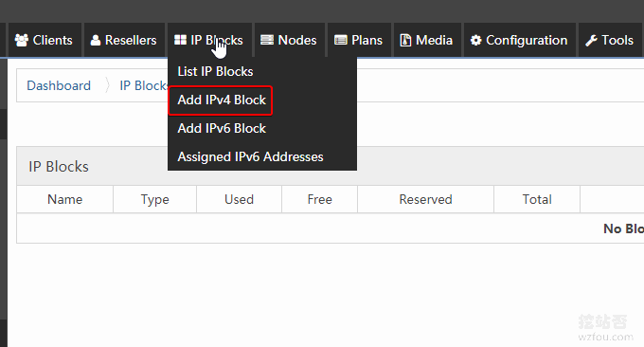The width and height of the screenshot is (644, 347).
Task: Click the Plans list icon
Action: tap(341, 40)
